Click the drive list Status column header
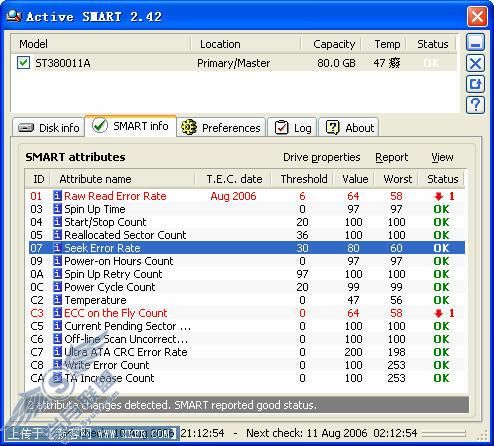 pyautogui.click(x=432, y=44)
